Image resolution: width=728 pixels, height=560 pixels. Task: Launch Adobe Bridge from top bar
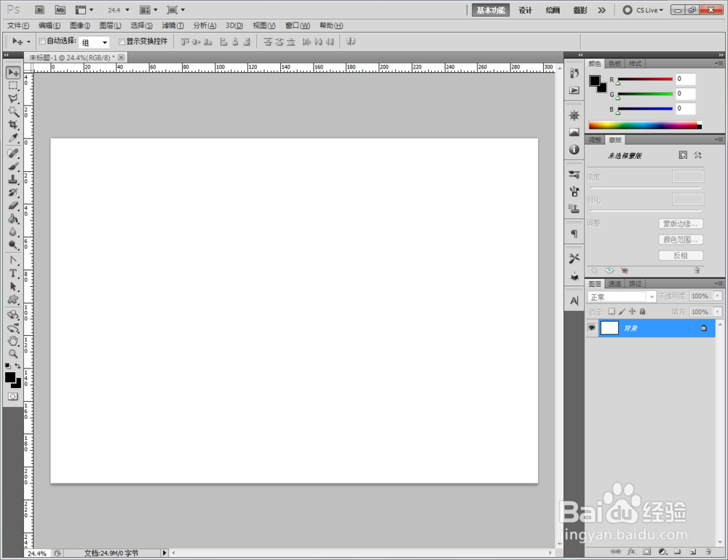coord(40,9)
